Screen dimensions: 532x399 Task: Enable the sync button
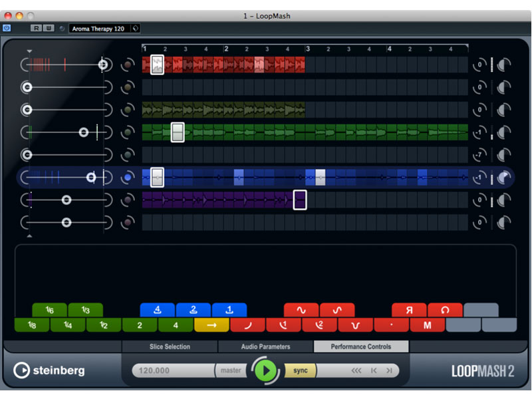pyautogui.click(x=299, y=371)
